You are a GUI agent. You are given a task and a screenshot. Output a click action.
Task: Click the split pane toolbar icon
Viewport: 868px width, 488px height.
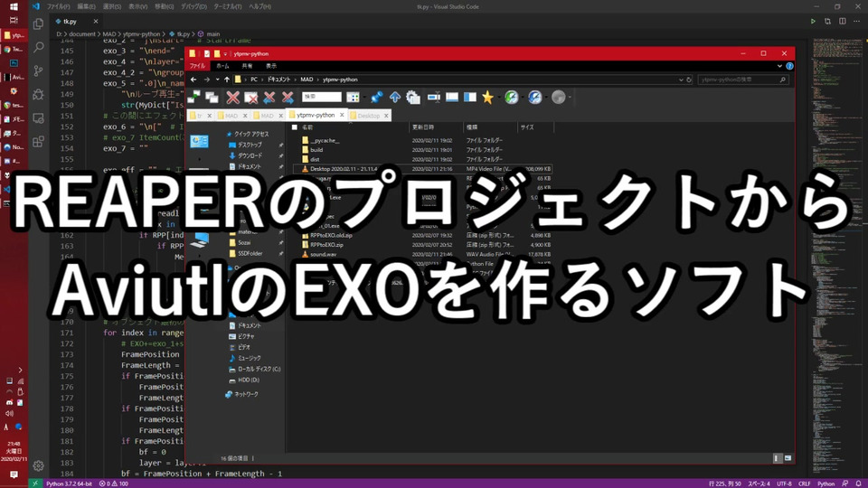click(x=470, y=98)
